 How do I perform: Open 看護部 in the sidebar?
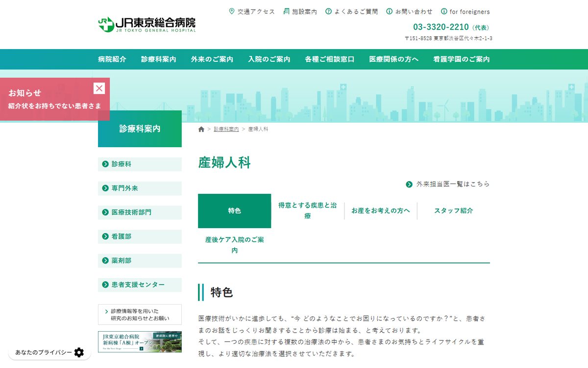[140, 237]
